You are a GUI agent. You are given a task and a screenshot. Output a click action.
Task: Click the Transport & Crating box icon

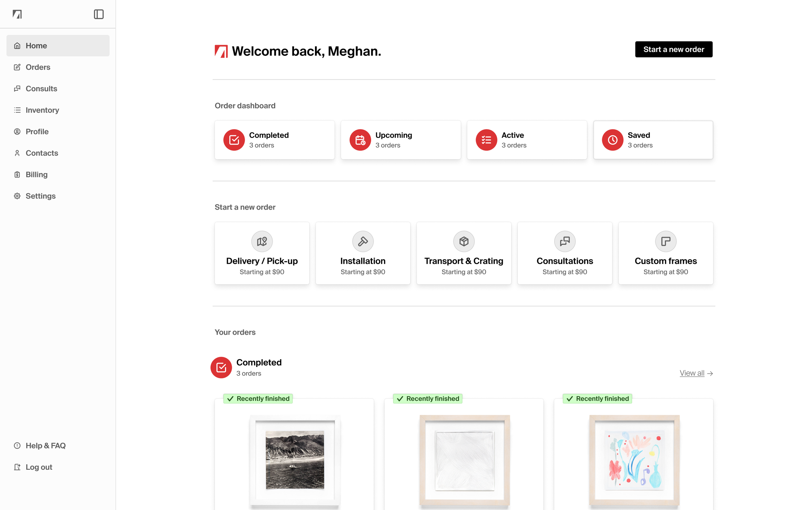click(x=464, y=241)
